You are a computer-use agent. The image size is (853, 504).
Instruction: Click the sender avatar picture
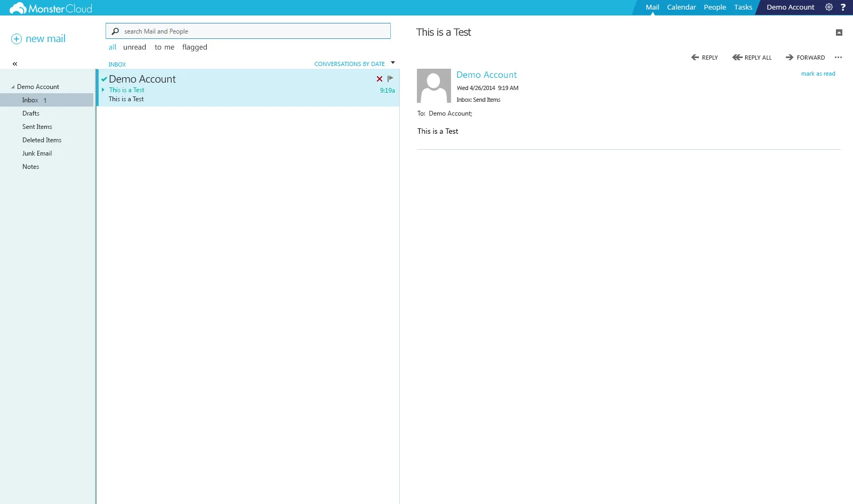434,86
